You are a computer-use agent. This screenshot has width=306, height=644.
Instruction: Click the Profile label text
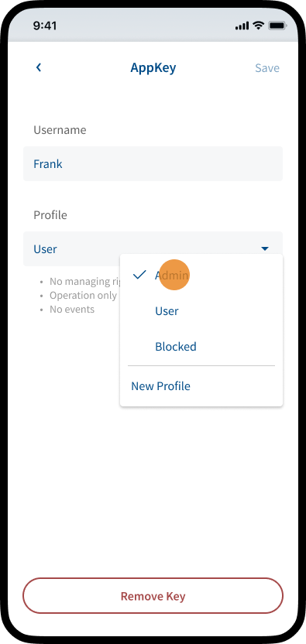click(50, 215)
